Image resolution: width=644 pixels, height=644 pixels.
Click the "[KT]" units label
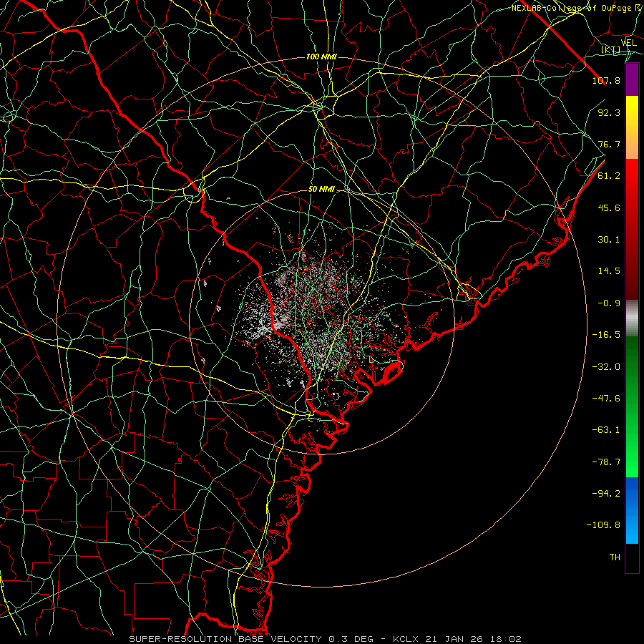[x=610, y=50]
